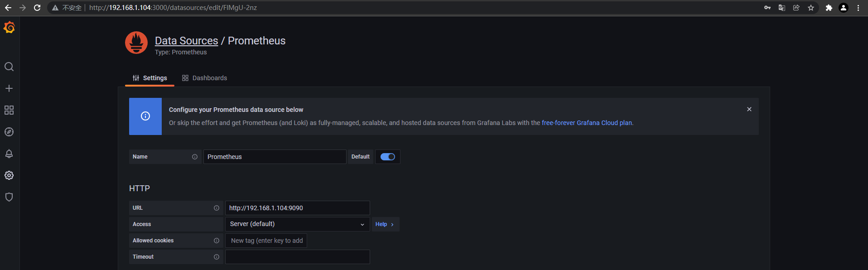Switch to the Settings tab
Viewport: 868px width, 270px height.
(149, 78)
